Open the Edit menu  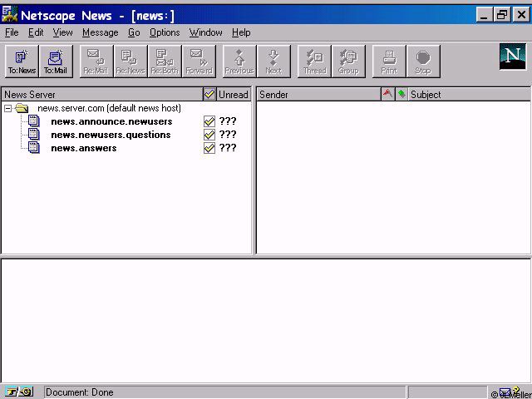pos(36,32)
